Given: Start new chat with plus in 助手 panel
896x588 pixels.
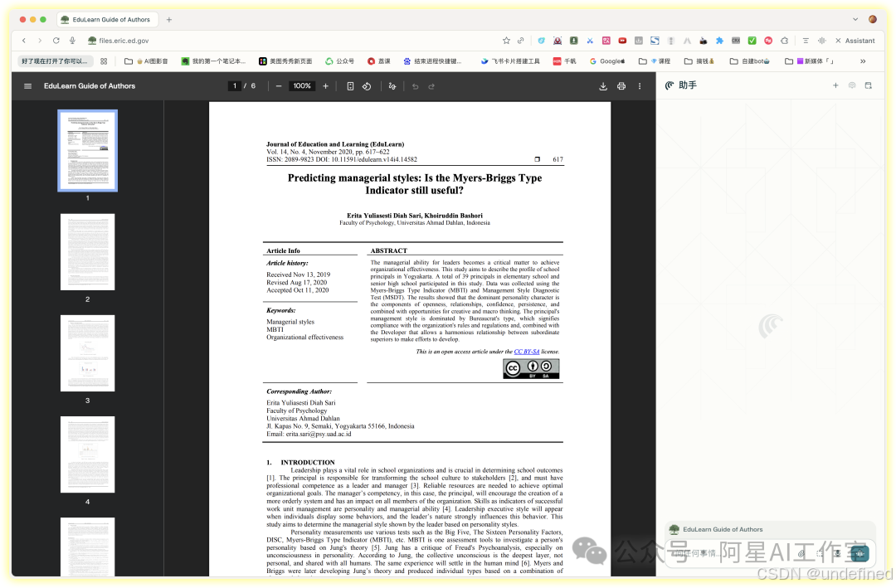Looking at the screenshot, I should [835, 85].
